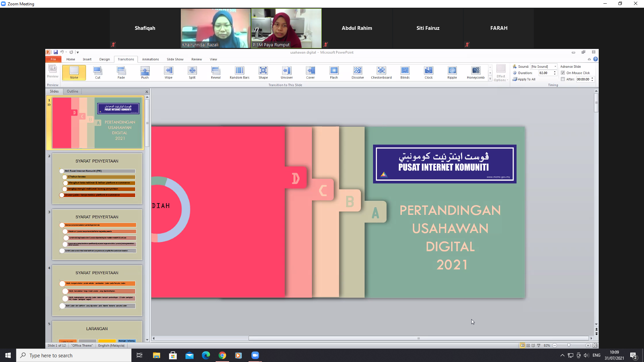644x362 pixels.
Task: Open Effect Options dropdown
Action: coord(501,73)
